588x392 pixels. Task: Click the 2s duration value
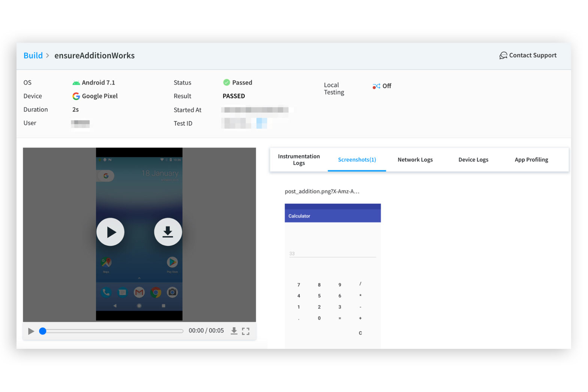pyautogui.click(x=75, y=110)
